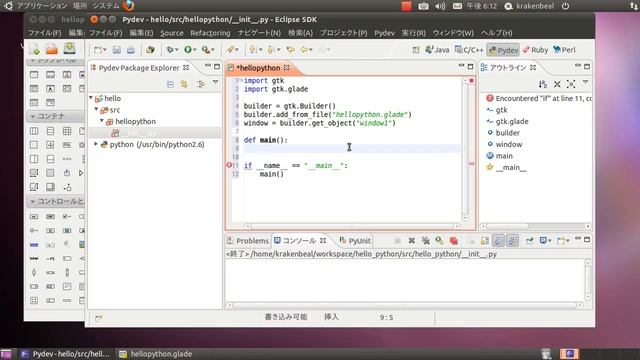Image resolution: width=640 pixels, height=360 pixels.
Task: Click the error marker on line 11
Action: click(x=229, y=165)
